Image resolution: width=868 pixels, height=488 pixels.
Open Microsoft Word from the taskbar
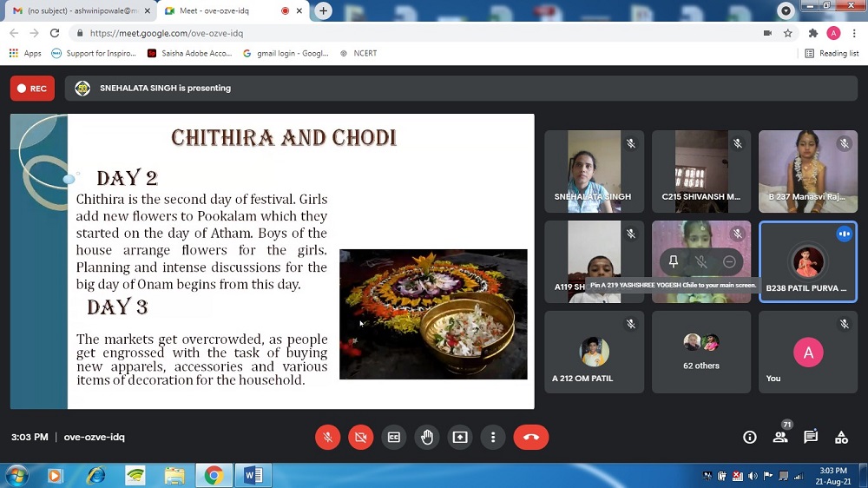[253, 475]
